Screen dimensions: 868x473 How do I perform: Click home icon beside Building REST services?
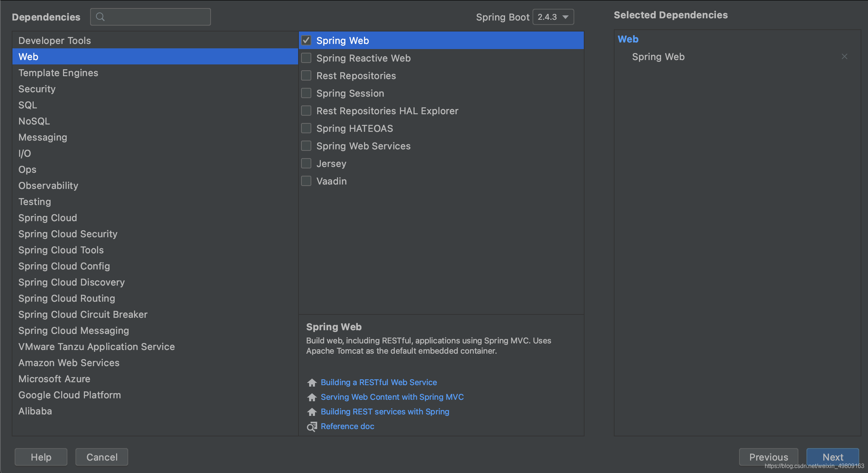tap(312, 412)
